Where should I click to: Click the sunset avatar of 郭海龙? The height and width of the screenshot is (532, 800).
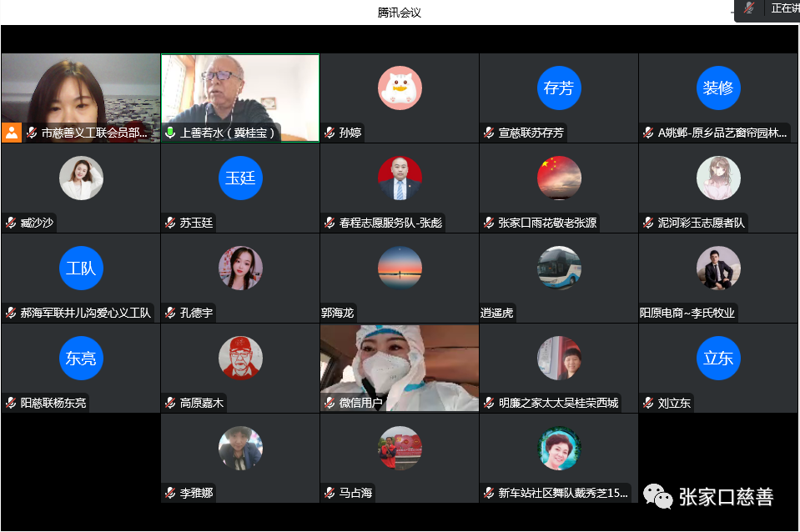(x=400, y=269)
